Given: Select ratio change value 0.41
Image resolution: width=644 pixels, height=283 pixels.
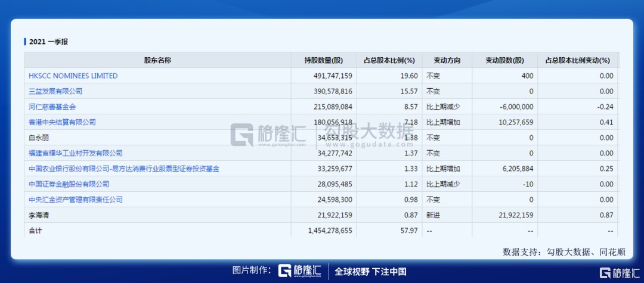Looking at the screenshot, I should click(606, 122).
